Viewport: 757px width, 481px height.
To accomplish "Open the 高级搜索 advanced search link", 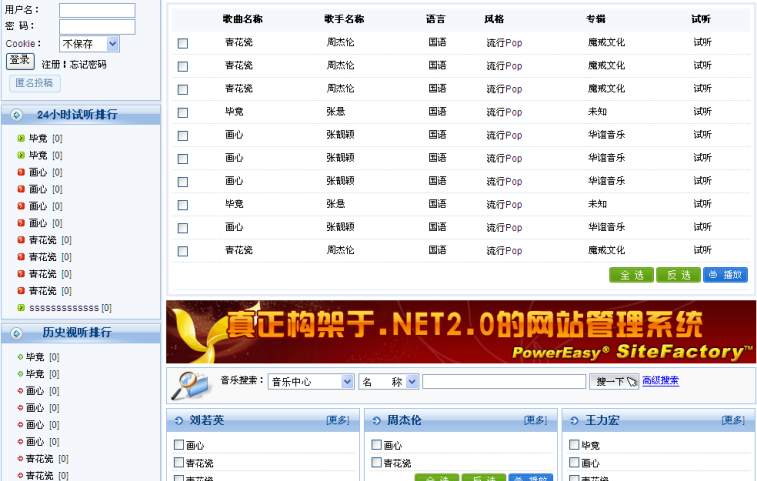I will click(660, 381).
